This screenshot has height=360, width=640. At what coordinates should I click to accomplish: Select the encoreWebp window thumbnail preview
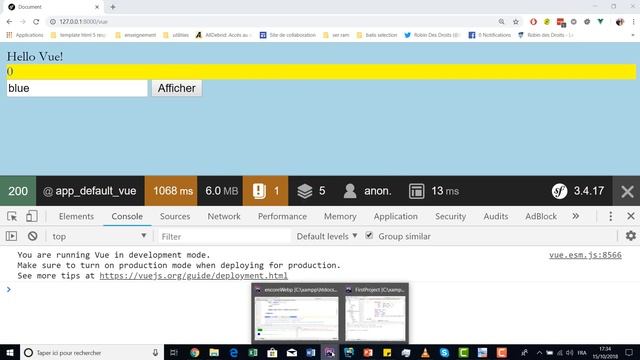[x=296, y=313]
